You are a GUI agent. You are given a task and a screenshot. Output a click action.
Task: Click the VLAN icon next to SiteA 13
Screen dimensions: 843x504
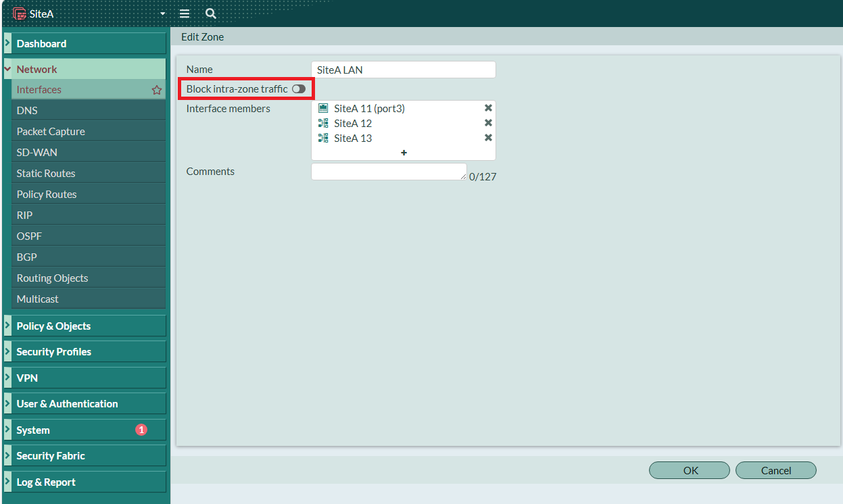(x=323, y=138)
